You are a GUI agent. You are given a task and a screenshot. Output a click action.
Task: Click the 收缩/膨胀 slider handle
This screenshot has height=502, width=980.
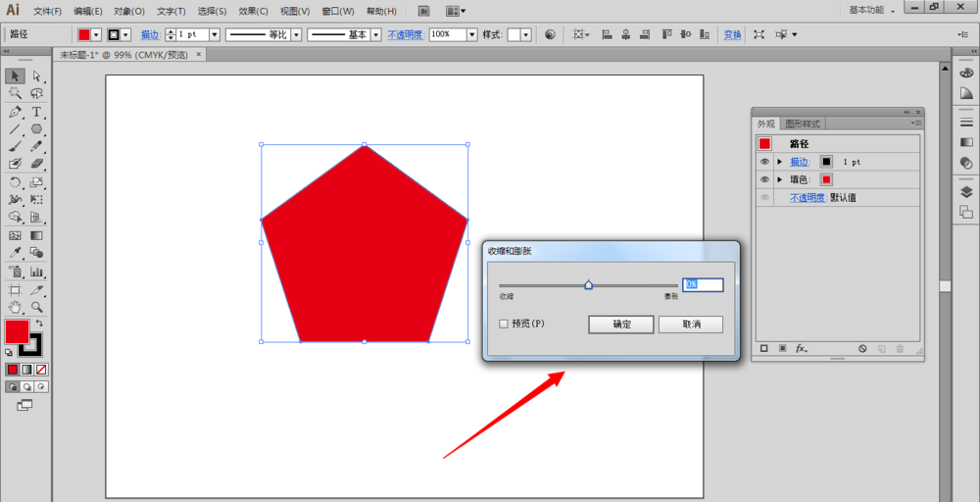[x=588, y=285]
